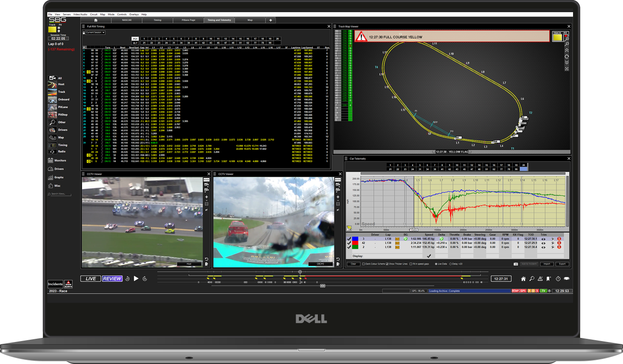Enable the Dark Colour Scheme checkbox
The image size is (623, 364).
pos(363,264)
